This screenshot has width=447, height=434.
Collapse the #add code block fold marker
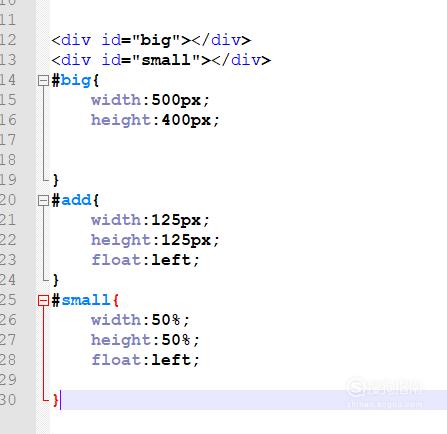click(x=43, y=200)
